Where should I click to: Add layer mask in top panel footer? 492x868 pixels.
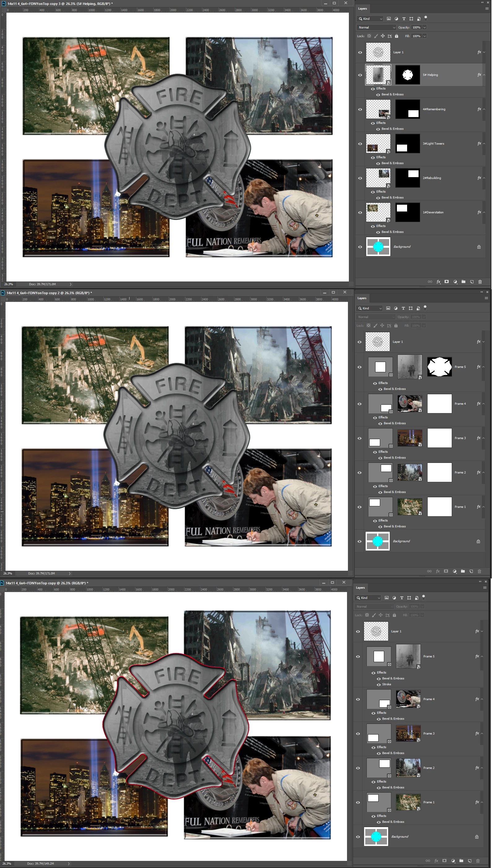[447, 282]
